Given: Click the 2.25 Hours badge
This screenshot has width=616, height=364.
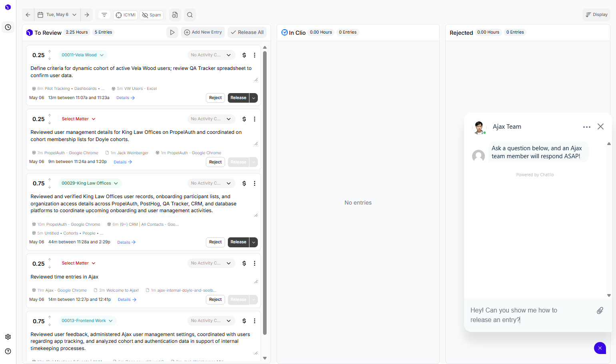Looking at the screenshot, I should [x=77, y=32].
